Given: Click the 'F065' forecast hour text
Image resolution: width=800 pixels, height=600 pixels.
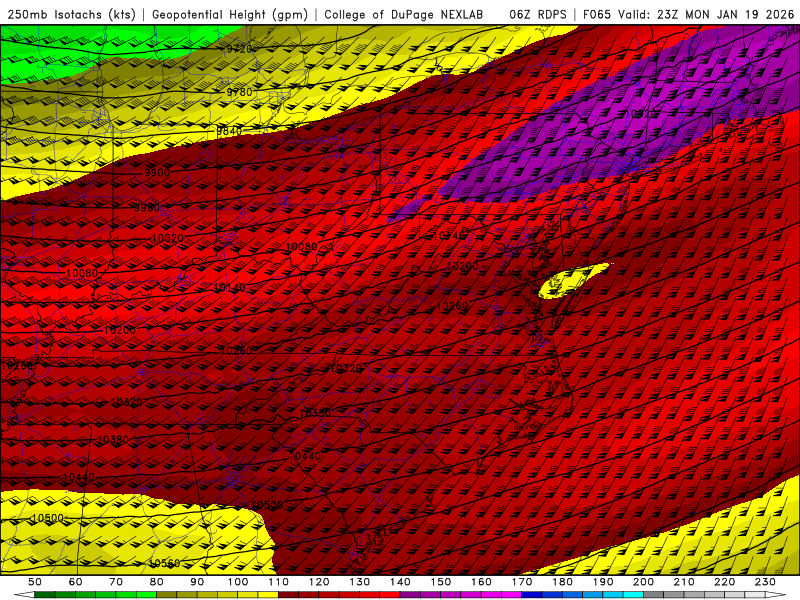Looking at the screenshot, I should pyautogui.click(x=596, y=14).
